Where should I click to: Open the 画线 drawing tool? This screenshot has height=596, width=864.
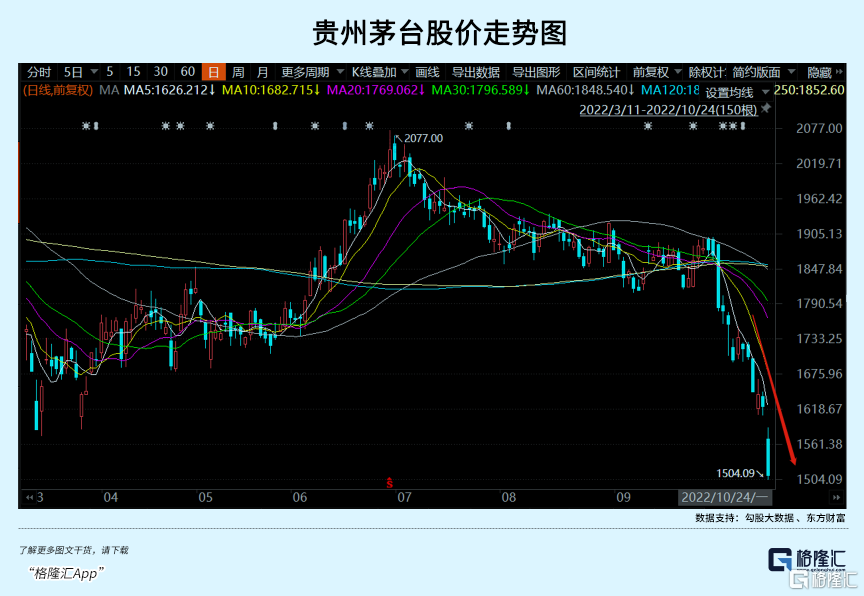[427, 72]
